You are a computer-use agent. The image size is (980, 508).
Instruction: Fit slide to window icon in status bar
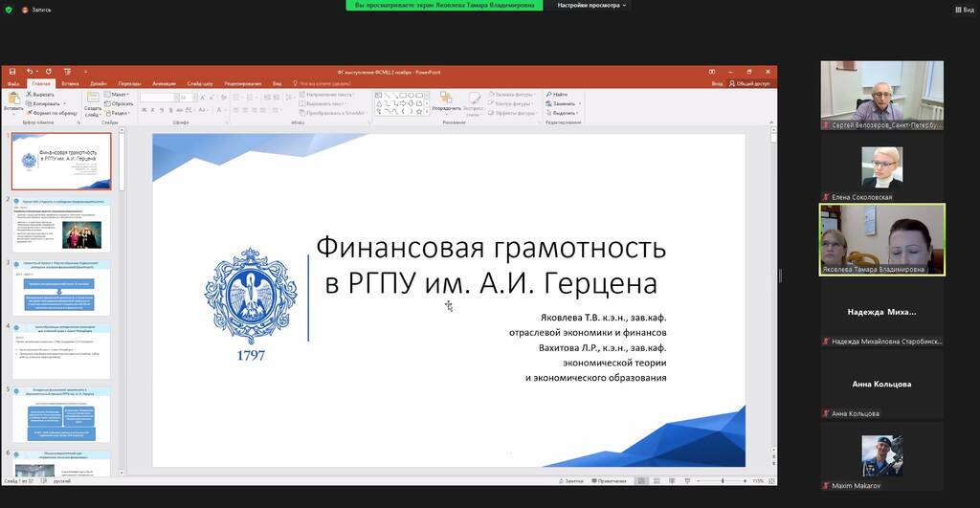pos(772,481)
